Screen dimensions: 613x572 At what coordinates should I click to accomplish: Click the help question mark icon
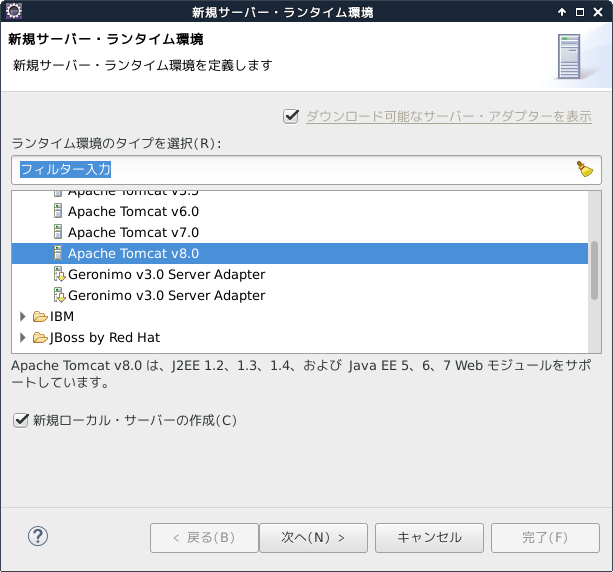(38, 536)
